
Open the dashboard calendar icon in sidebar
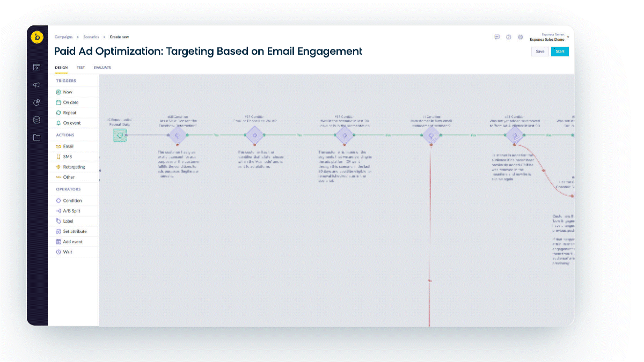pyautogui.click(x=37, y=67)
